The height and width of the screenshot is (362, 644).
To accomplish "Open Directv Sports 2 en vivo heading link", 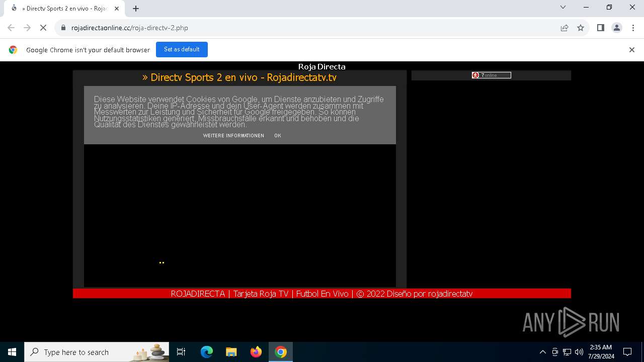I will coord(239,77).
